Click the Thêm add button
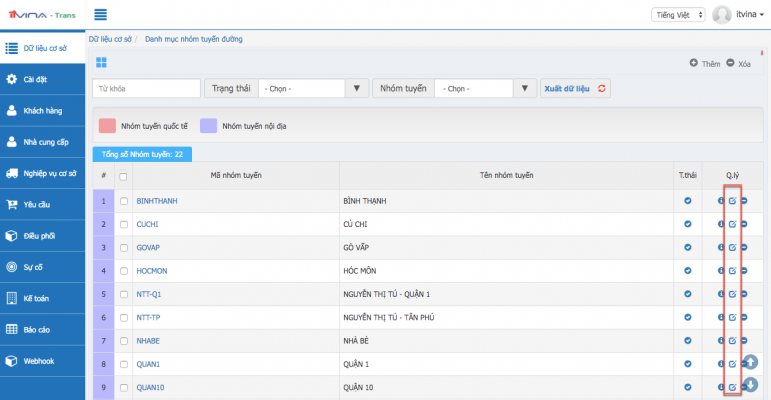This screenshot has width=771, height=400. [704, 63]
